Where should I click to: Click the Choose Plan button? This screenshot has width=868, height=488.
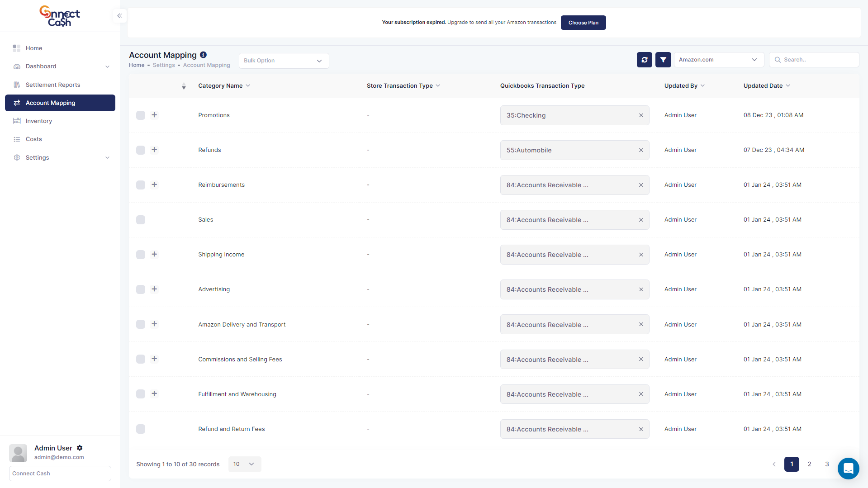coord(583,23)
